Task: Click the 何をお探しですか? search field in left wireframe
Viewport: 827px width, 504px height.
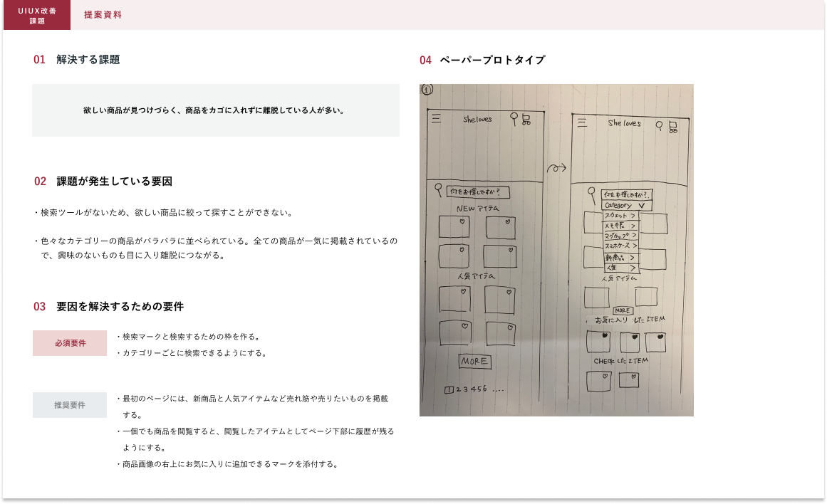Action: [x=478, y=191]
